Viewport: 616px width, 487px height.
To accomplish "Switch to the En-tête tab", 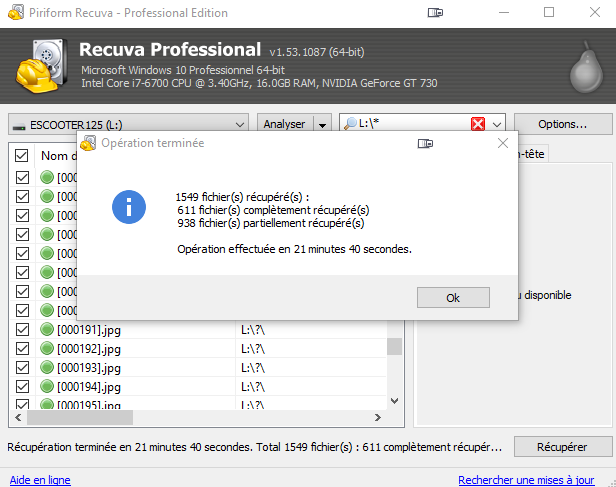I will pos(534,154).
